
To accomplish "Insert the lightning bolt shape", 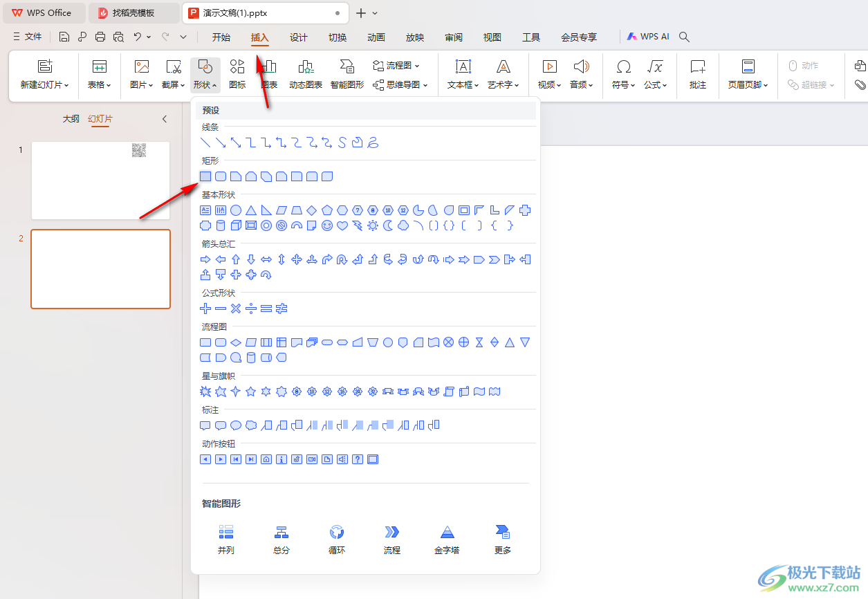I will 358,225.
